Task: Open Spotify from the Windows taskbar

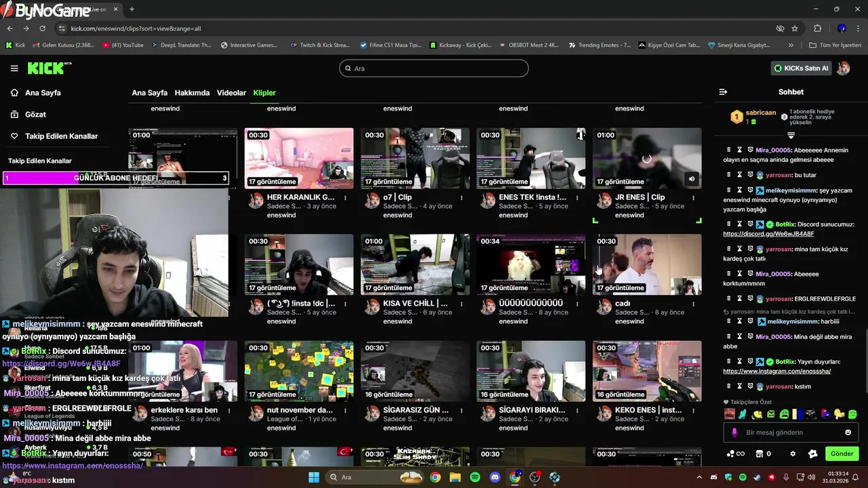Action: [x=475, y=477]
